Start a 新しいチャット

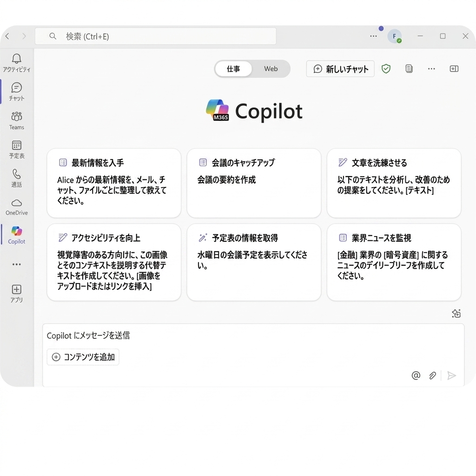[x=340, y=69]
